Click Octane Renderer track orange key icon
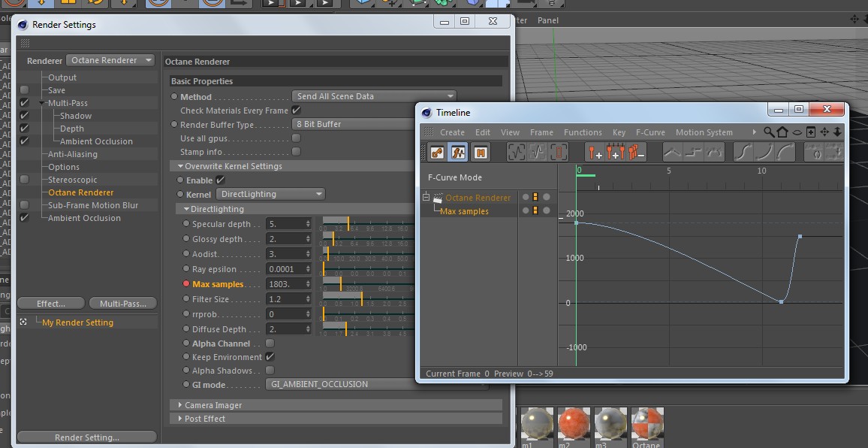This screenshot has width=868, height=448. coord(535,197)
